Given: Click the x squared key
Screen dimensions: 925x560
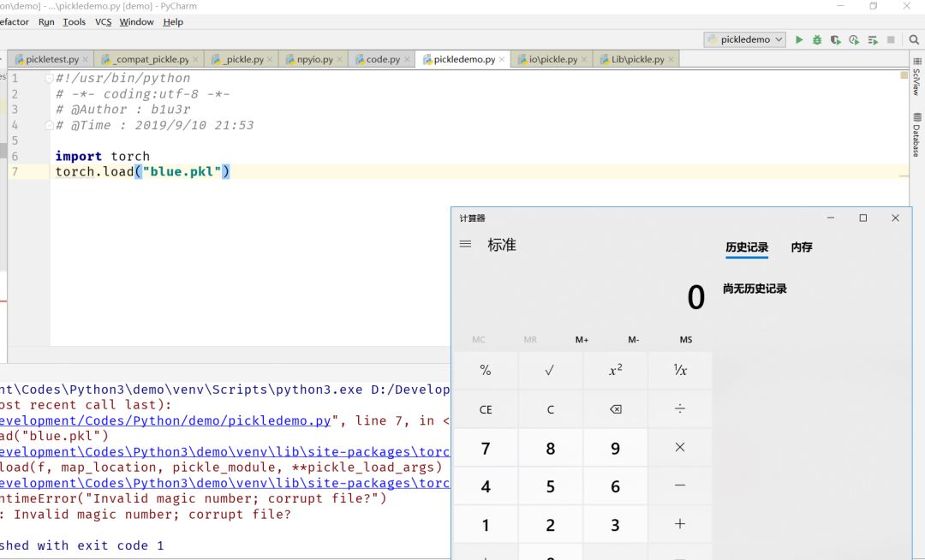Looking at the screenshot, I should tap(615, 370).
